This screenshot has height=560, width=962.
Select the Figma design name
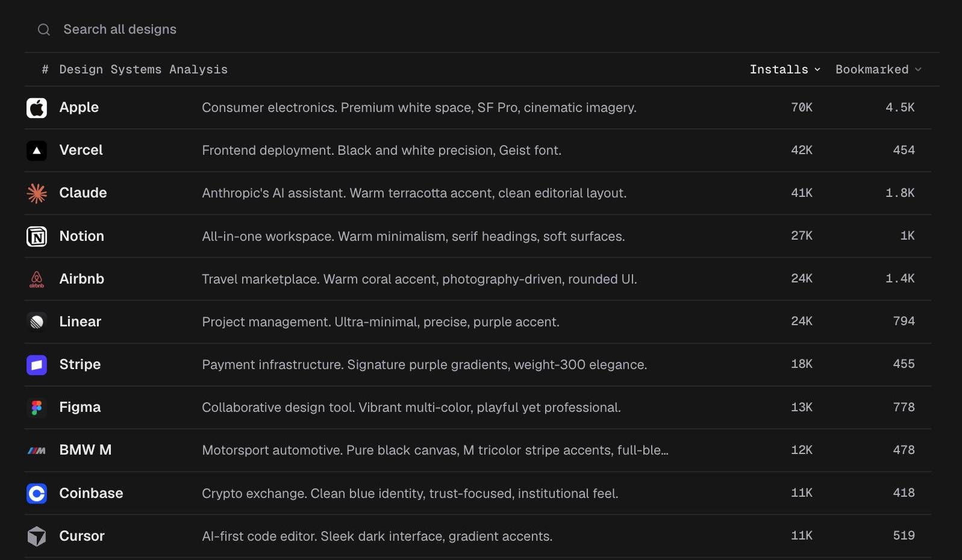pos(80,407)
